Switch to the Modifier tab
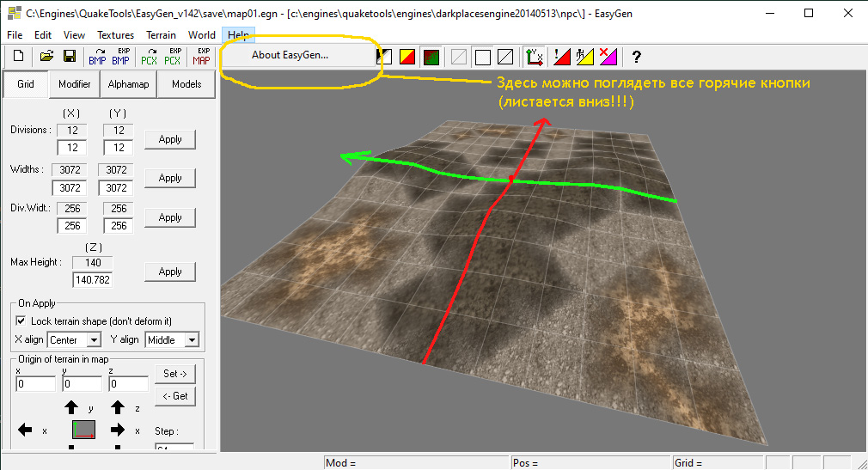Viewport: 868px width, 470px height. point(74,84)
